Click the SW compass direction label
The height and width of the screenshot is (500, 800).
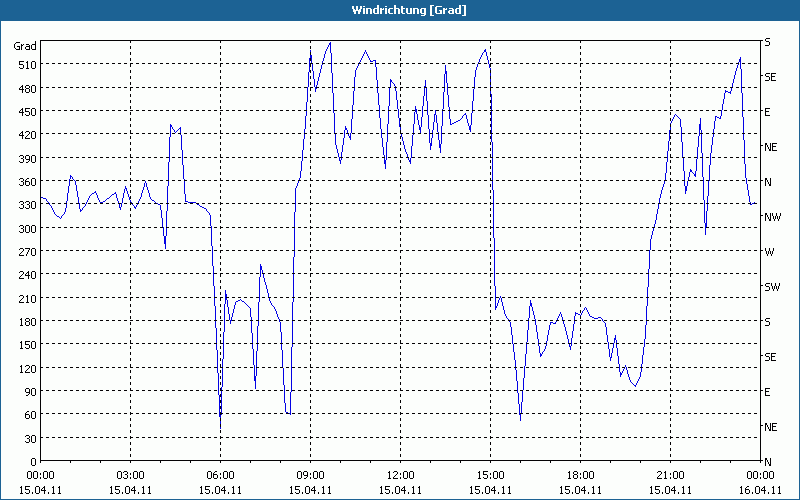pos(772,287)
